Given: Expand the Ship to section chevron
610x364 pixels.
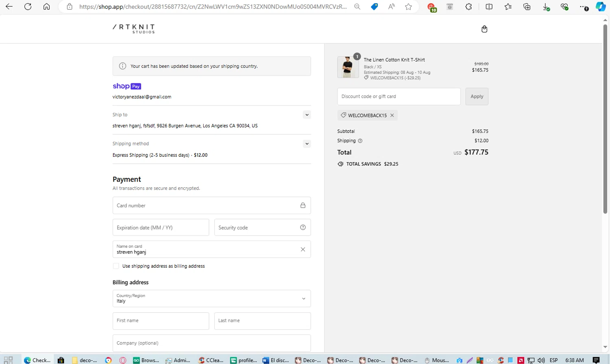Looking at the screenshot, I should pyautogui.click(x=307, y=115).
